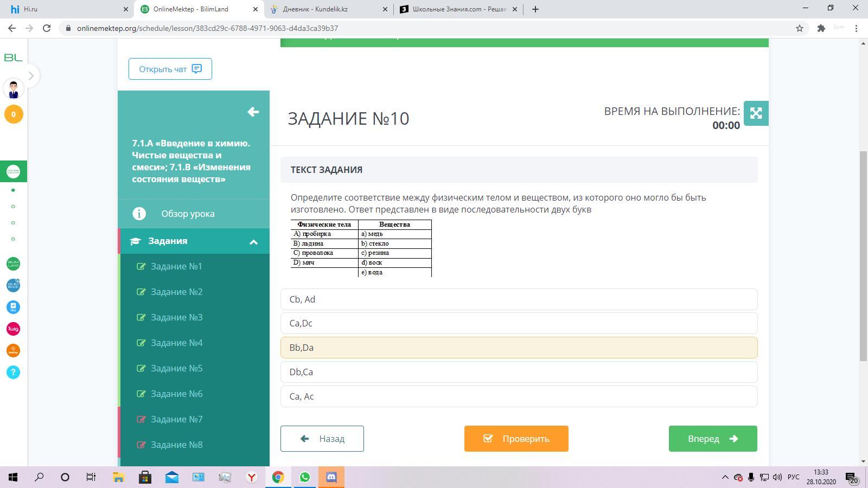Switch to the Школьные Знания.com tab

coord(459,9)
